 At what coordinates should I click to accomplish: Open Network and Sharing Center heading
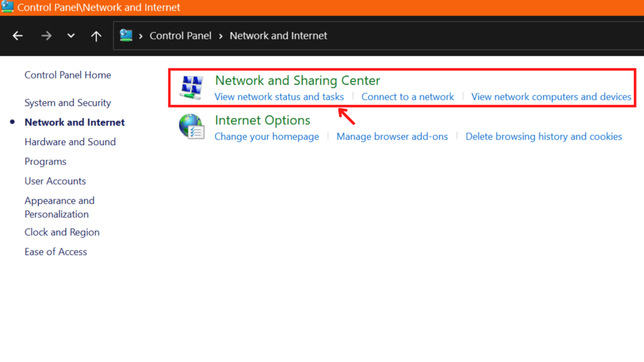pyautogui.click(x=297, y=80)
